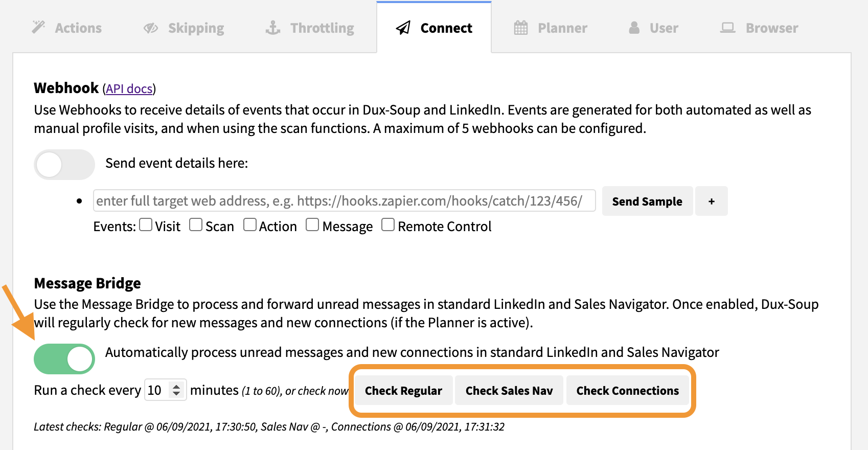Switch to the User tab

(x=653, y=28)
